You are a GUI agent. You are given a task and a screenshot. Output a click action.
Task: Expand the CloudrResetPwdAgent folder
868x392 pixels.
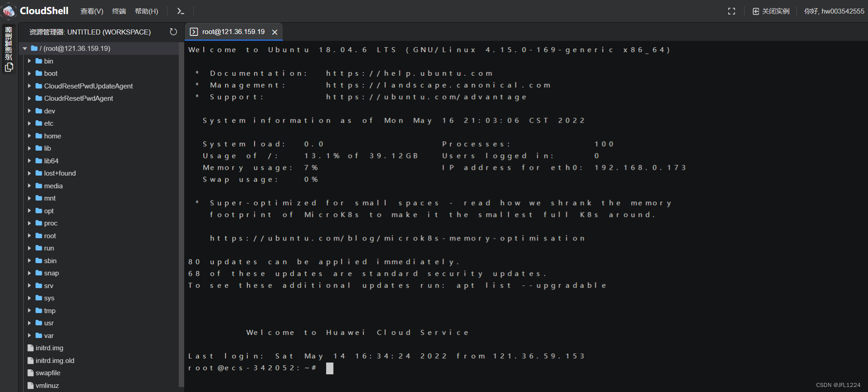pyautogui.click(x=29, y=98)
